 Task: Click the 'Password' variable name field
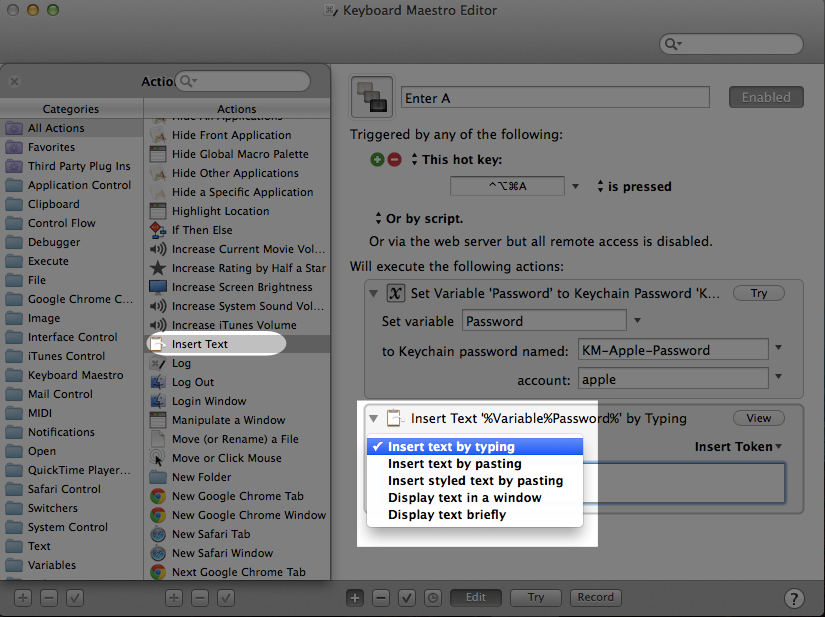(544, 320)
